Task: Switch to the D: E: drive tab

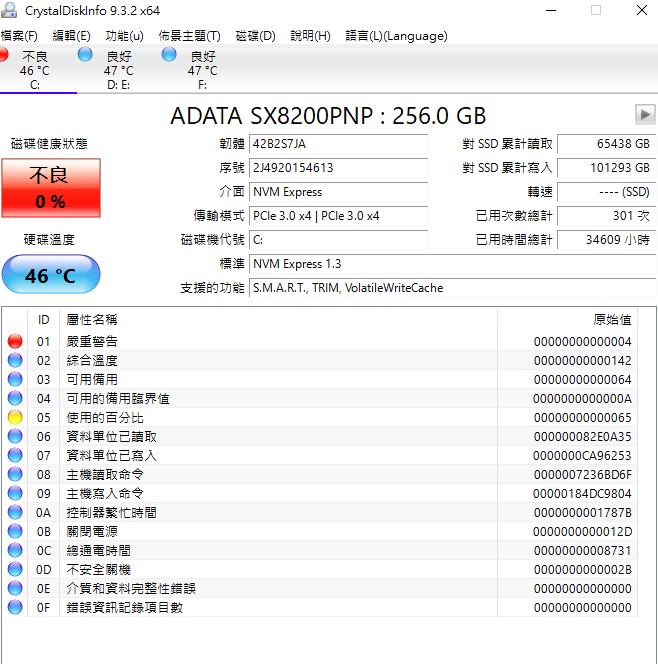Action: tap(117, 70)
